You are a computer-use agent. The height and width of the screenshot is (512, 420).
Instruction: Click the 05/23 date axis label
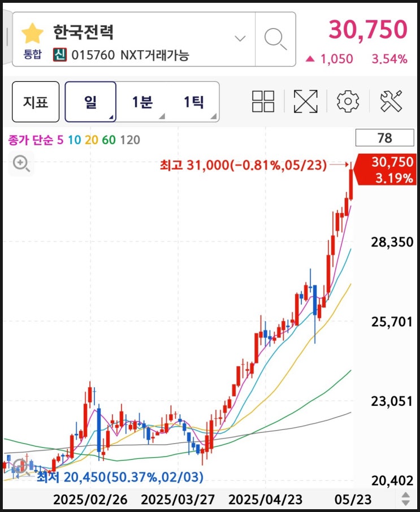pyautogui.click(x=353, y=500)
